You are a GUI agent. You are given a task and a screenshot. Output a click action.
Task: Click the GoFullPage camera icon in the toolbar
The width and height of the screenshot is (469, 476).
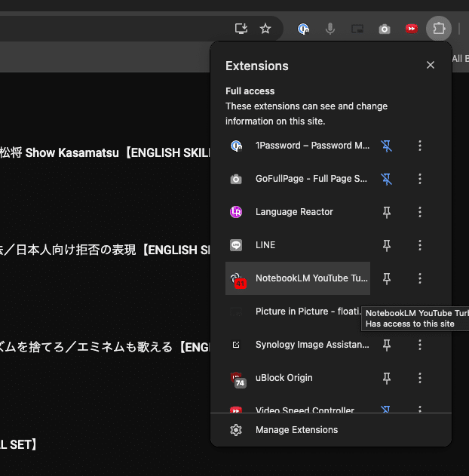coord(385,29)
